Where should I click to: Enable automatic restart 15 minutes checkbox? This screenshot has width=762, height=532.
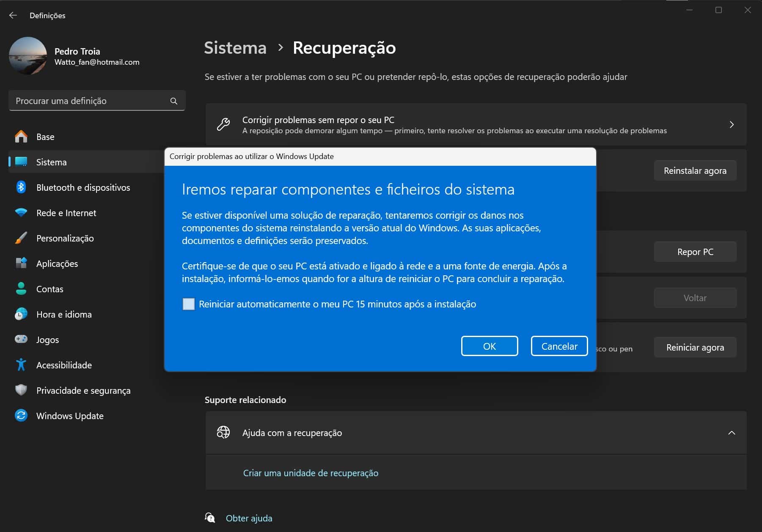pos(189,304)
